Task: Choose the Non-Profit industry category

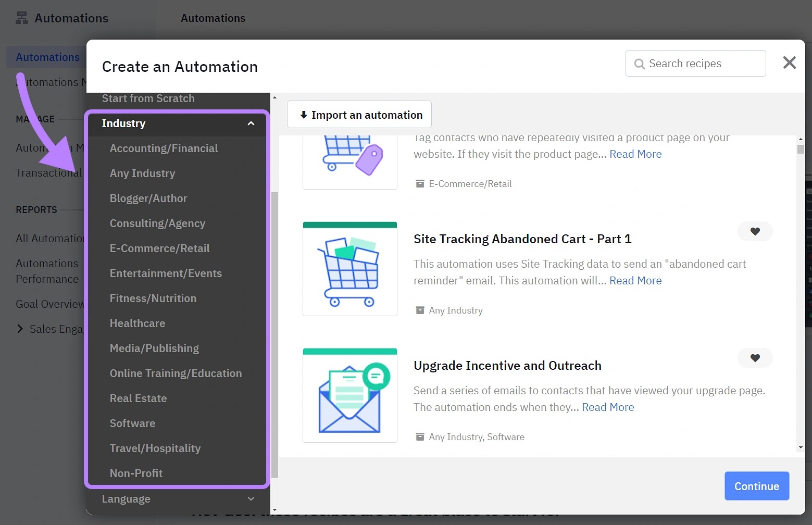Action: (x=136, y=473)
